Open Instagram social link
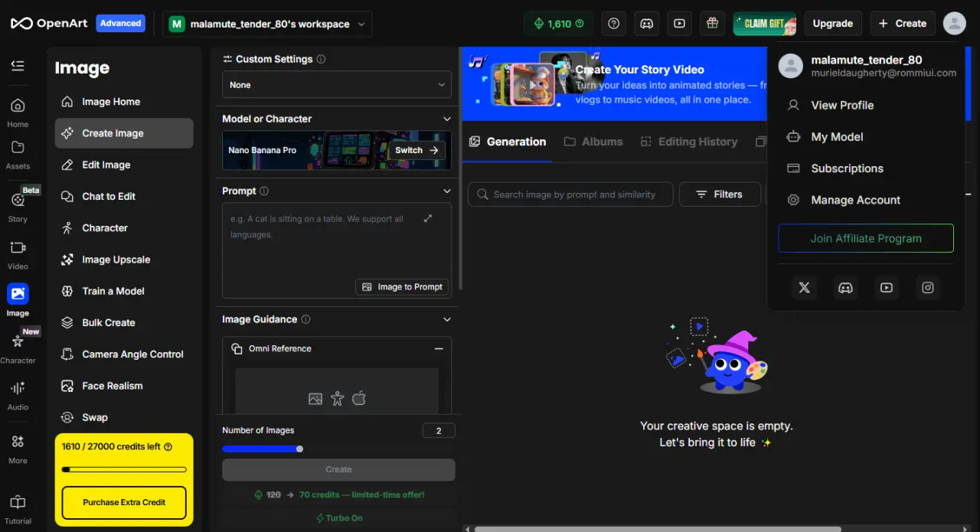Screen dimensions: 980x532 click(x=928, y=288)
